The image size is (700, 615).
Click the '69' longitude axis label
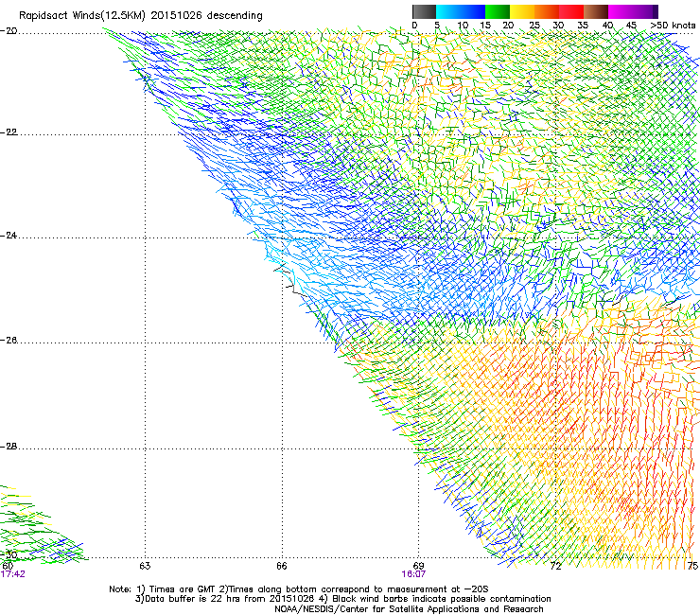(418, 566)
